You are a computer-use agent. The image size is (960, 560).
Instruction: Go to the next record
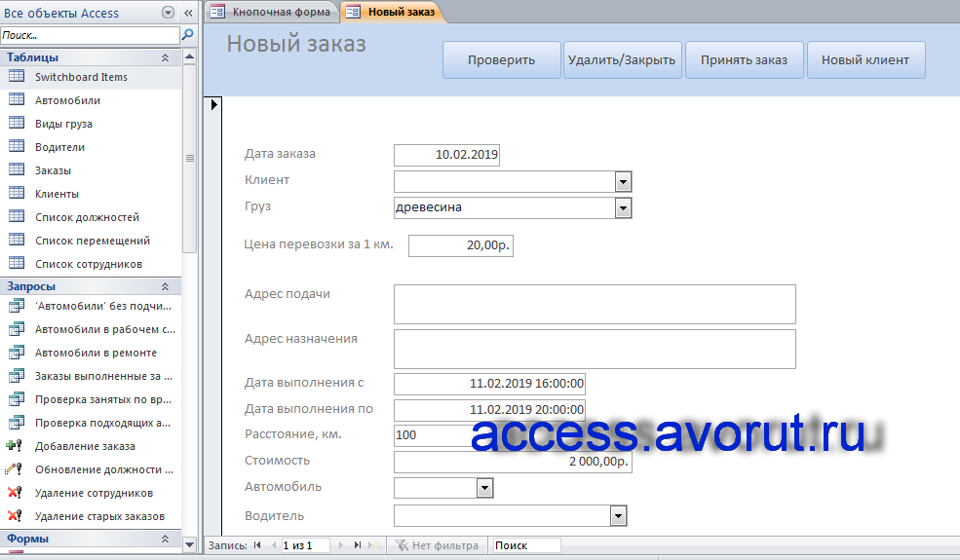[341, 544]
